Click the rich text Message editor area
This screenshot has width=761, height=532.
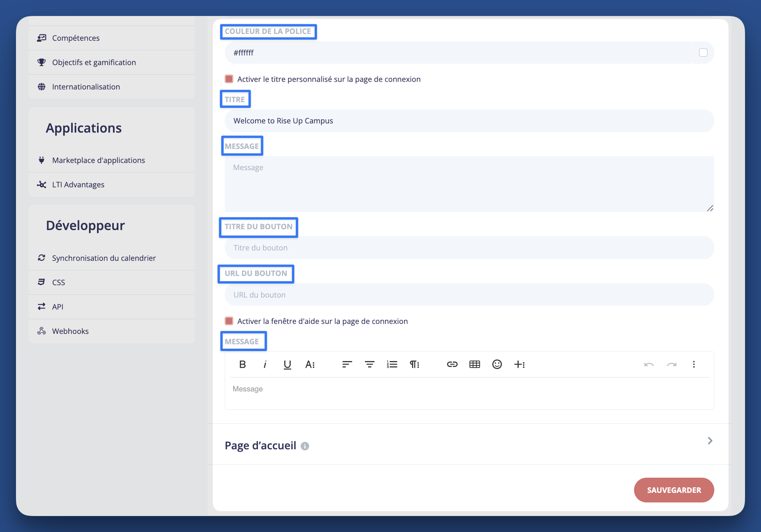tap(470, 393)
